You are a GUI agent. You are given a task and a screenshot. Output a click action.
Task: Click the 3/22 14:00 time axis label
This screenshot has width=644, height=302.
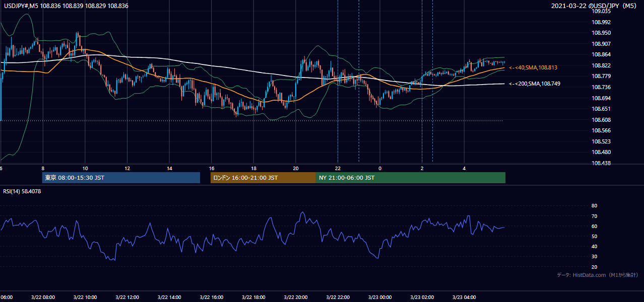[169, 297]
